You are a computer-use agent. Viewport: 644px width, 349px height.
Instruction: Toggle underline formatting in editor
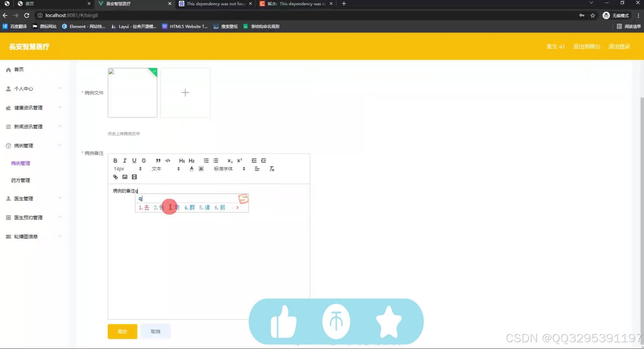pos(134,161)
